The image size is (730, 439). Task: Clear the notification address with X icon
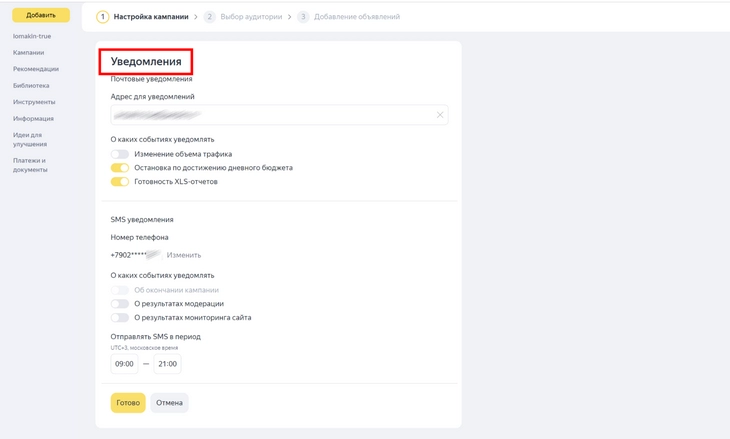coord(439,115)
